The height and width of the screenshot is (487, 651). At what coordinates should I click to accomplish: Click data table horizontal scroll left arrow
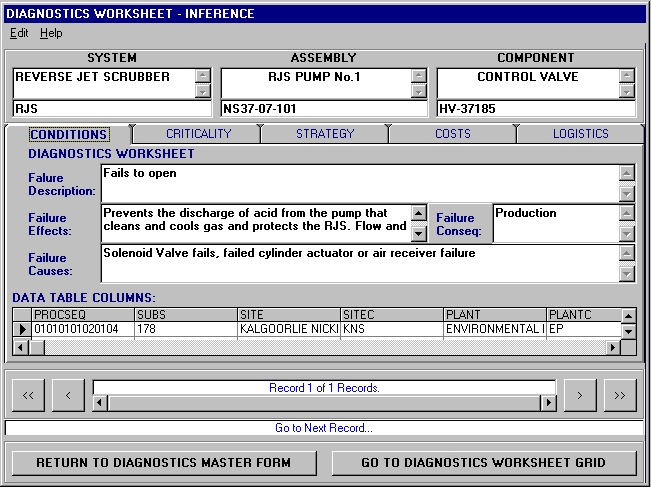[20, 347]
